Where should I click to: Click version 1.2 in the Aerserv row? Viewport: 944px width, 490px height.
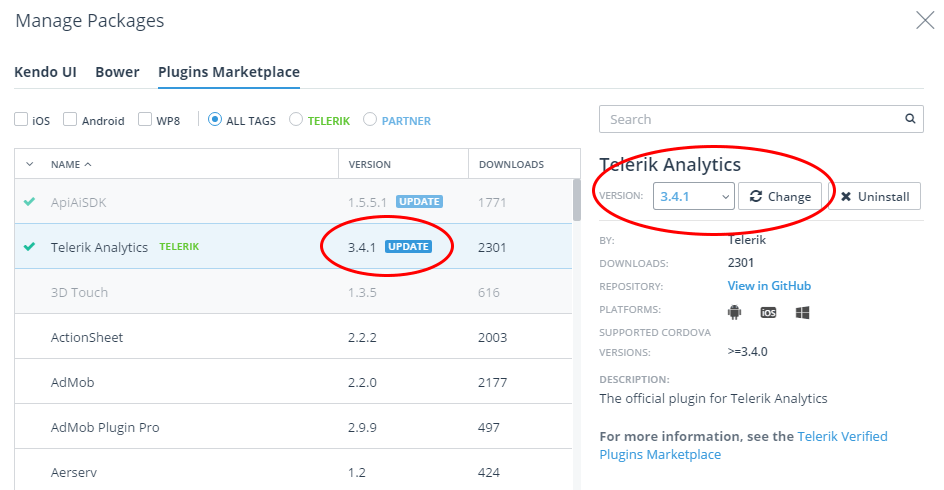pyautogui.click(x=356, y=473)
